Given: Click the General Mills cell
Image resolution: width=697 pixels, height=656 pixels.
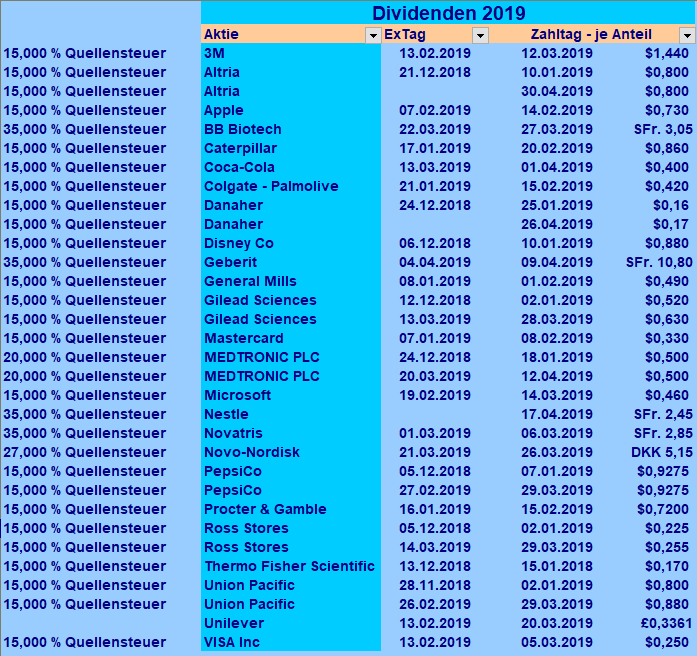Looking at the screenshot, I should point(291,281).
